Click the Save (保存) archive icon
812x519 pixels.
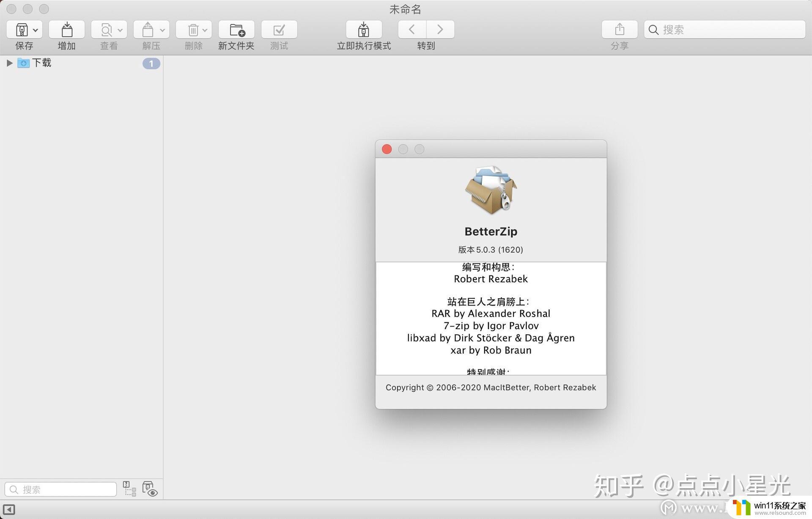[22, 30]
